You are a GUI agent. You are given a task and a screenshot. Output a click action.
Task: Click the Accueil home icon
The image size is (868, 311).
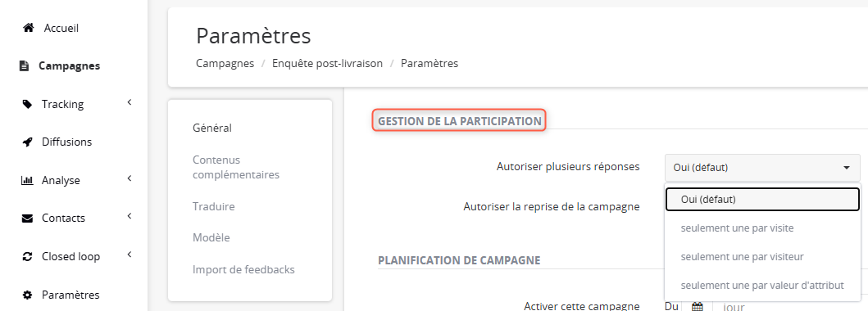click(x=28, y=28)
